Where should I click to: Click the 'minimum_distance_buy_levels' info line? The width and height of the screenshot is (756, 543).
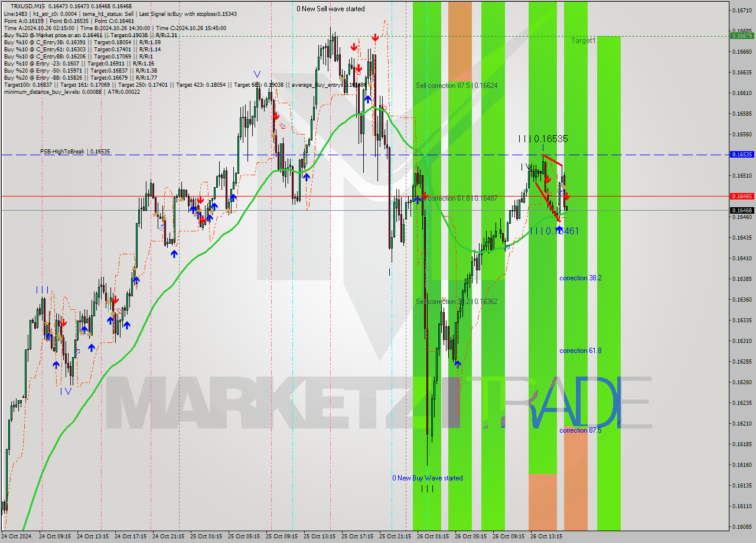pyautogui.click(x=71, y=92)
